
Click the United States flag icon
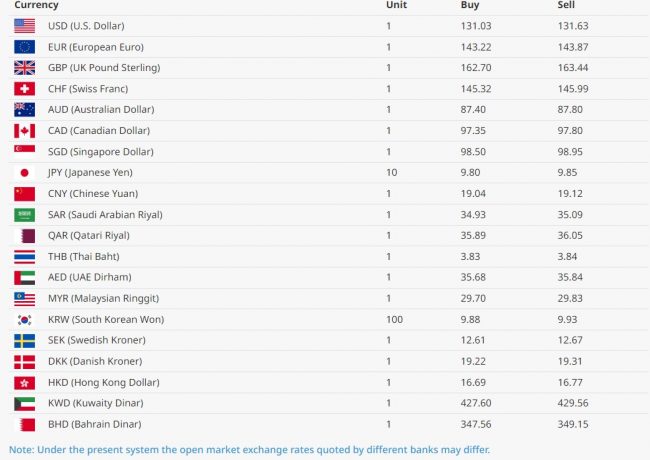[x=25, y=25]
